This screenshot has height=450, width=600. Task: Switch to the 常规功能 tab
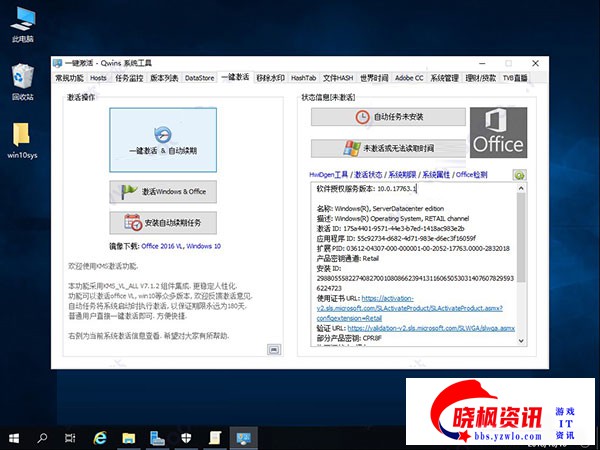[x=69, y=77]
